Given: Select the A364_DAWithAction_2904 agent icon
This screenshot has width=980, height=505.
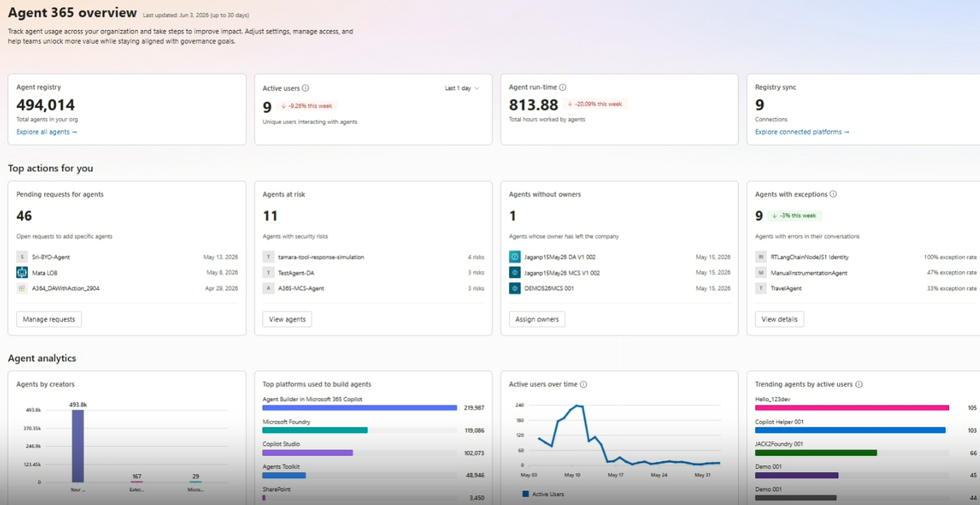Looking at the screenshot, I should click(x=22, y=288).
